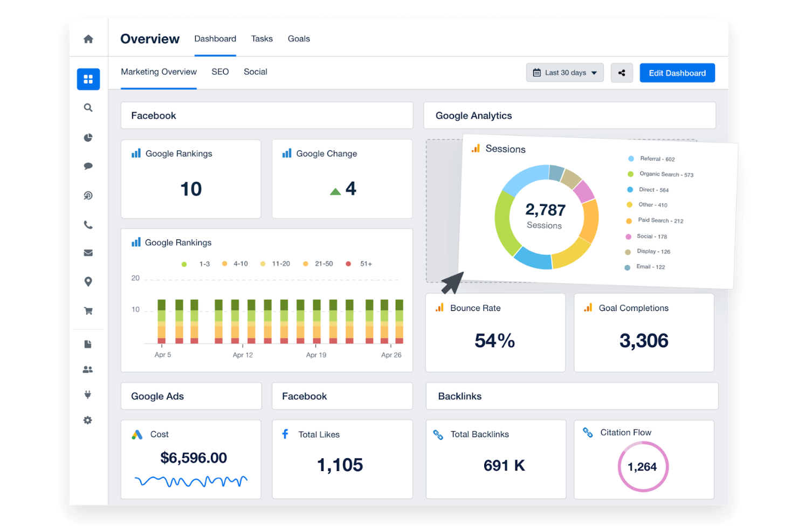Viewport: 798px width, 532px height.
Task: Click the Google Rankings value 10
Action: (x=191, y=189)
